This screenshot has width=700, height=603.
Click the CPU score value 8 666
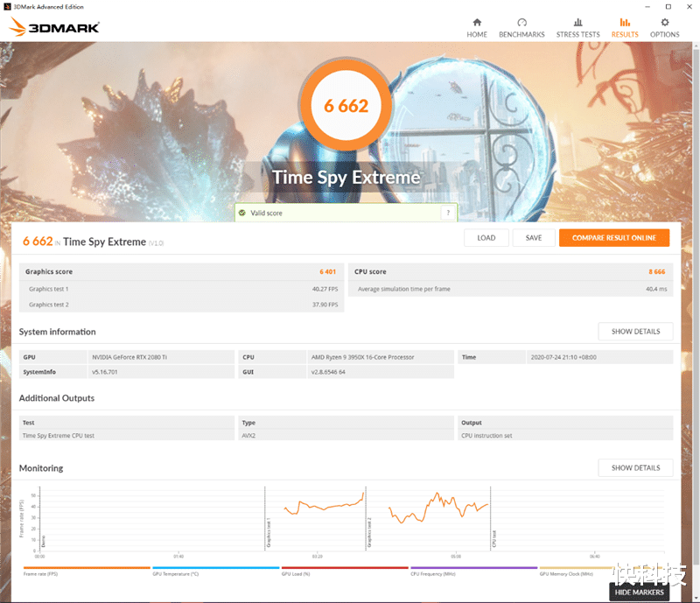(x=657, y=271)
